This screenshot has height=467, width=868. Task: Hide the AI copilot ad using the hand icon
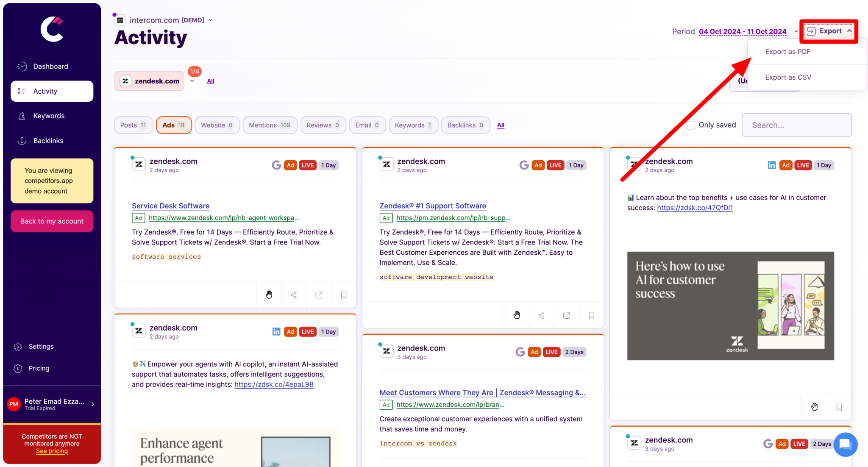click(x=269, y=465)
